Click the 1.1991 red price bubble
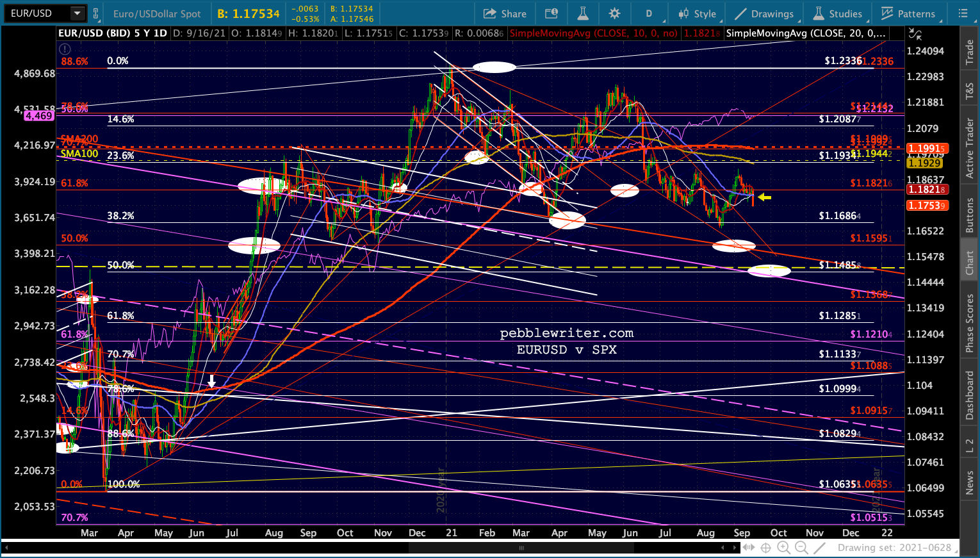 pos(927,148)
